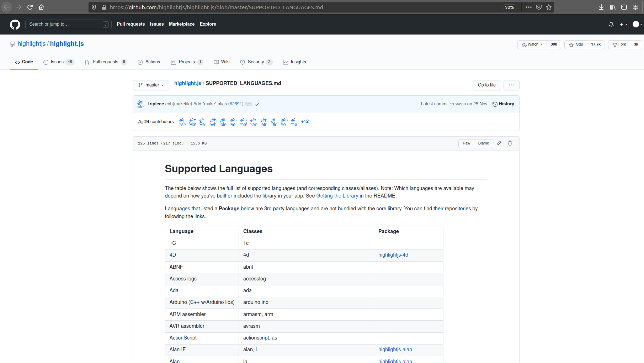Open commit History link
The width and height of the screenshot is (644, 363).
(x=503, y=104)
